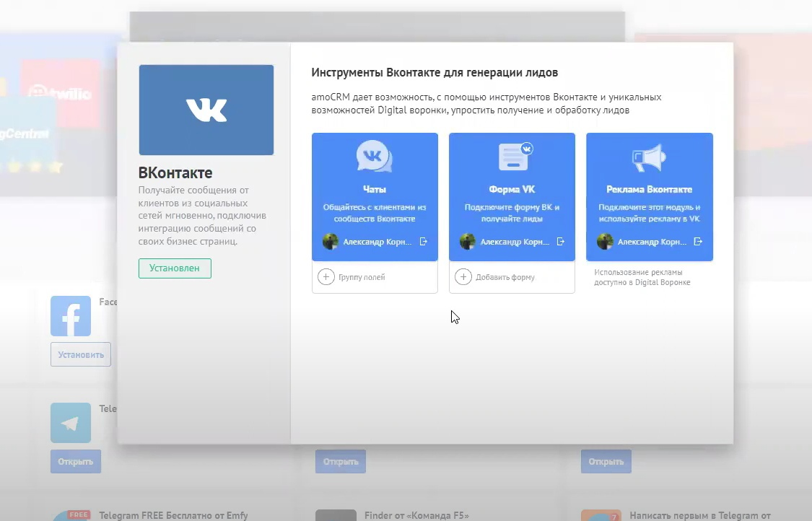Click the green Установлен button
The height and width of the screenshot is (521, 812).
pyautogui.click(x=175, y=268)
